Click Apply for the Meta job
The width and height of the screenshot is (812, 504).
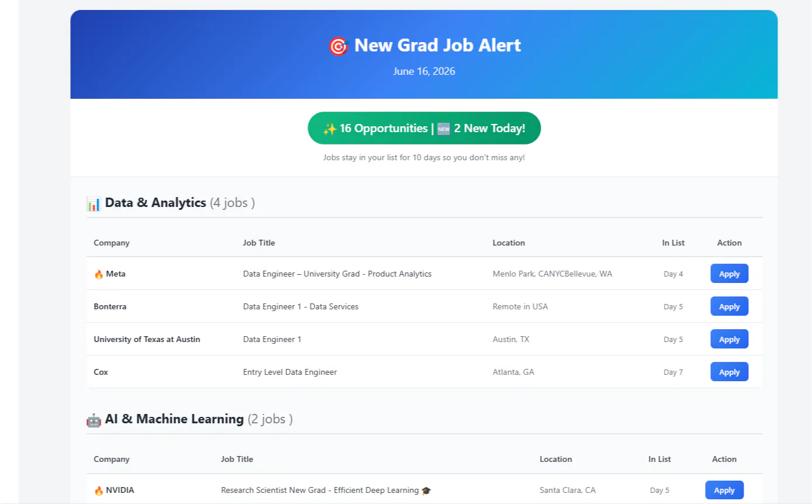point(729,274)
